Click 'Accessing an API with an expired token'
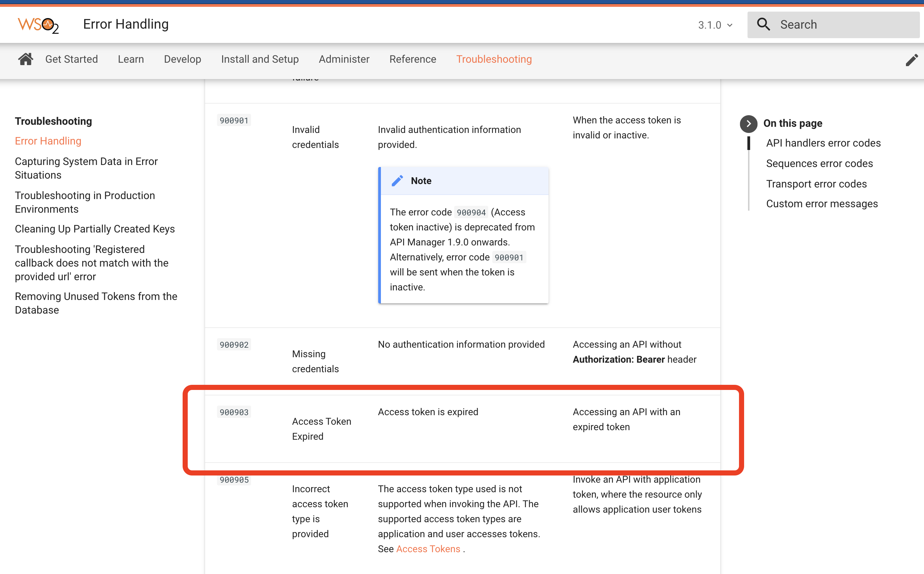The height and width of the screenshot is (574, 924). coord(626,420)
